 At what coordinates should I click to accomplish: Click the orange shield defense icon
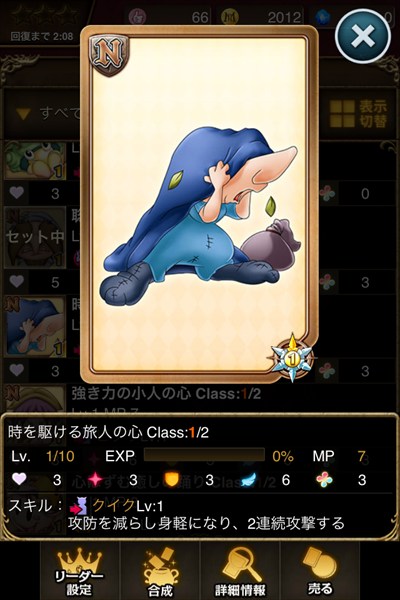coord(172,479)
